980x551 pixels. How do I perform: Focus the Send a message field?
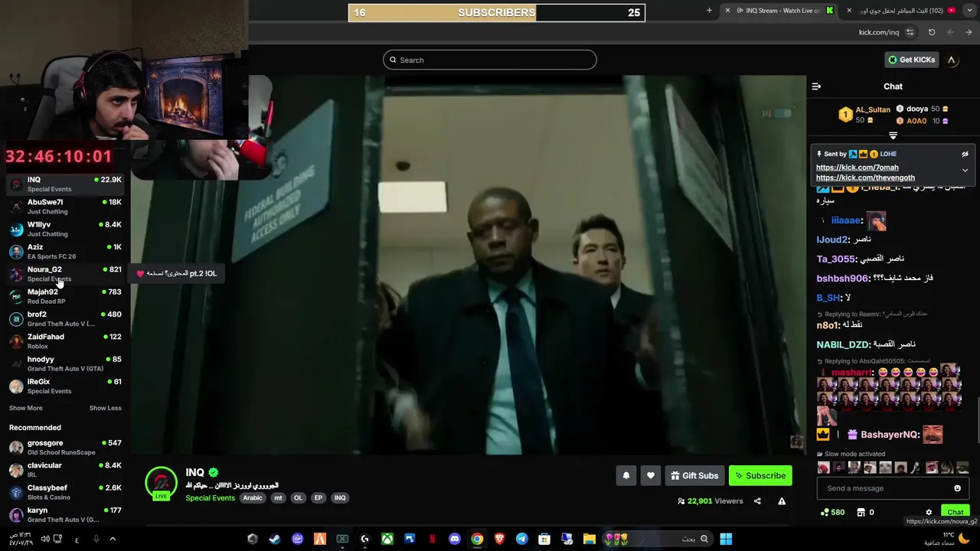click(x=883, y=488)
